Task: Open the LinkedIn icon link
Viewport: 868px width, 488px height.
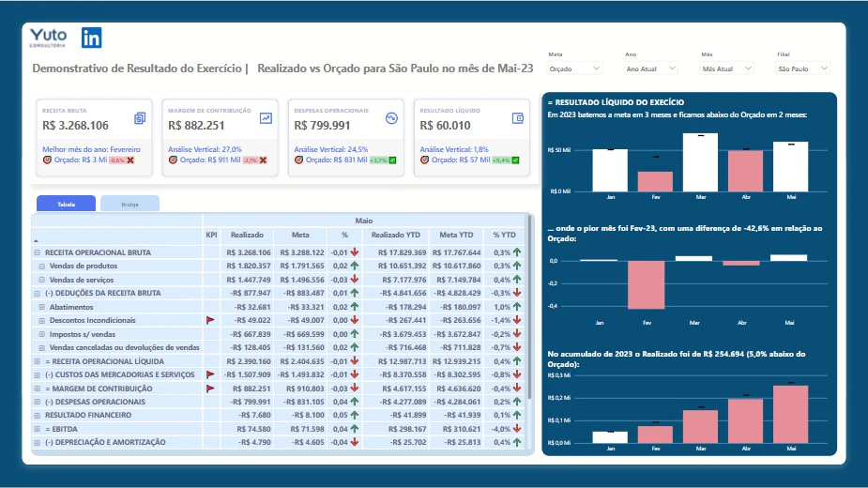Action: tap(91, 38)
